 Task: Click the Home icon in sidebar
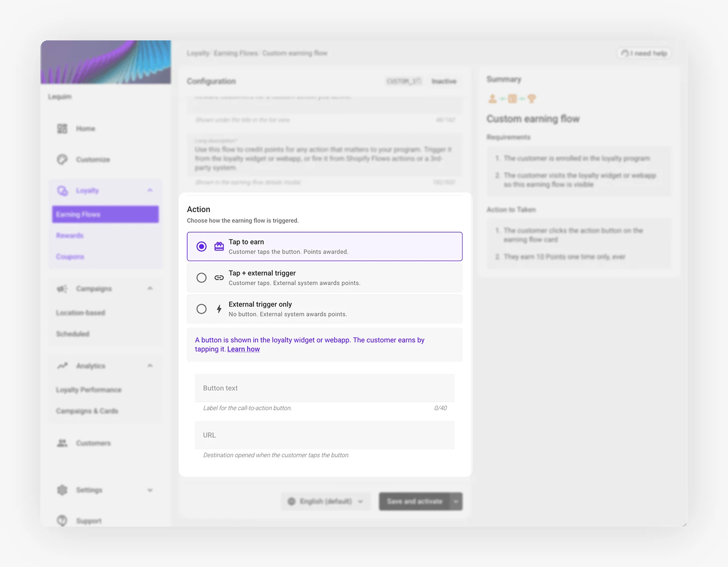(62, 129)
